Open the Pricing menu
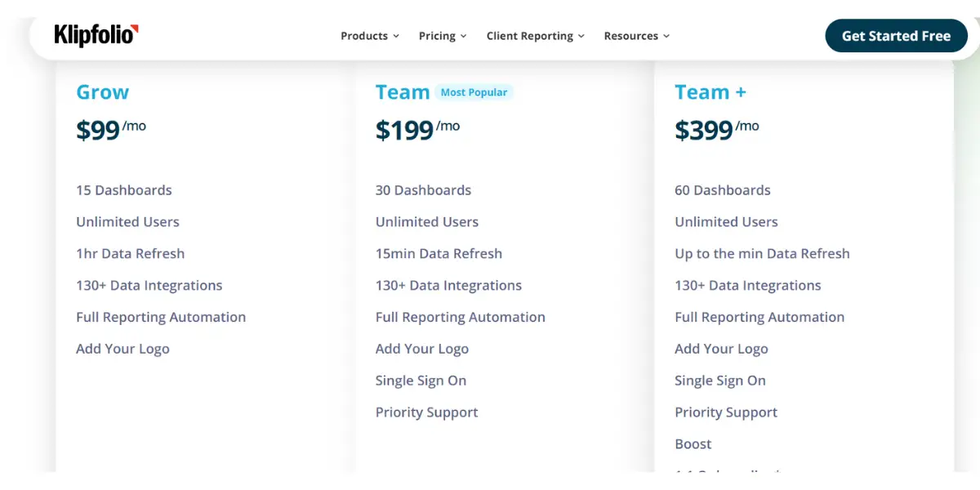This screenshot has width=980, height=490. 443,36
